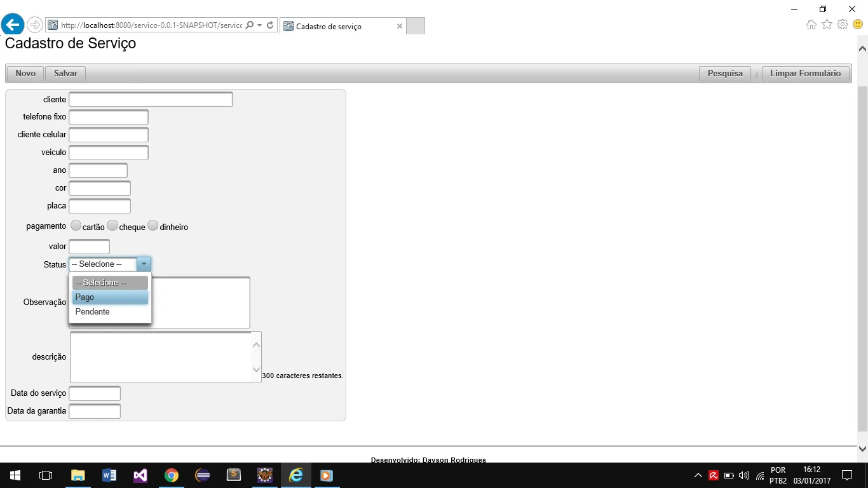Open the Java EE IDE taskbar icon
Screen dimensions: 868x488
point(264,475)
